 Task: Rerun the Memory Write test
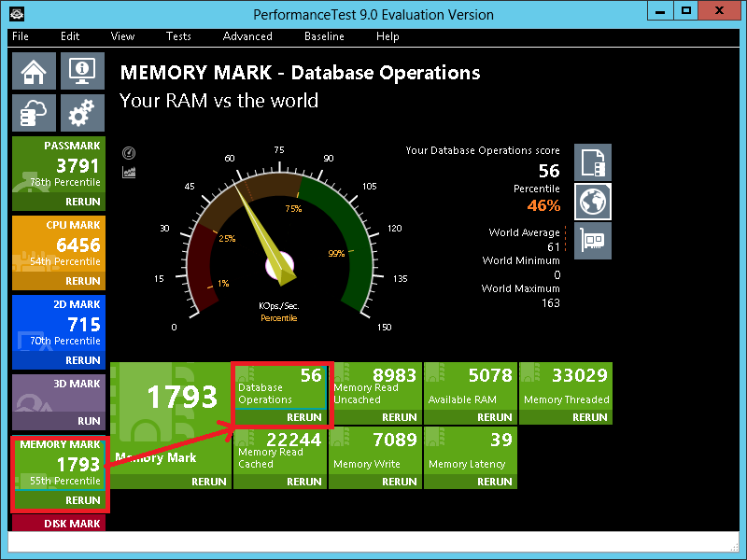(x=399, y=482)
